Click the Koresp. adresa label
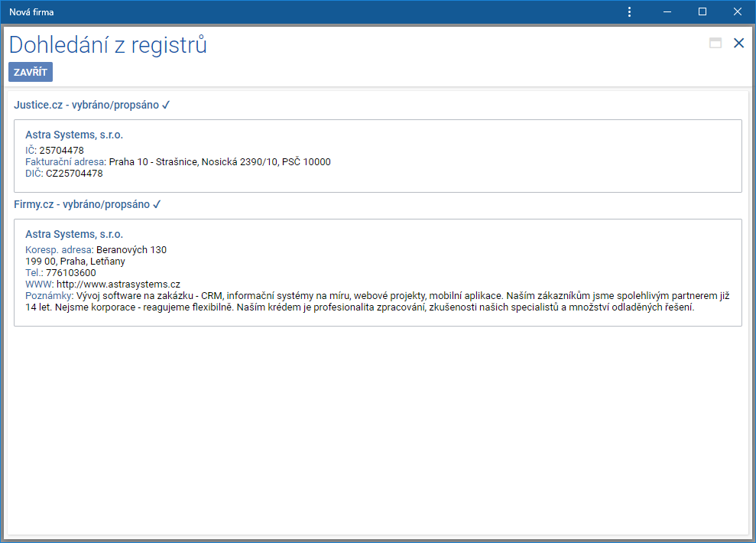This screenshot has height=543, width=756. [x=60, y=250]
